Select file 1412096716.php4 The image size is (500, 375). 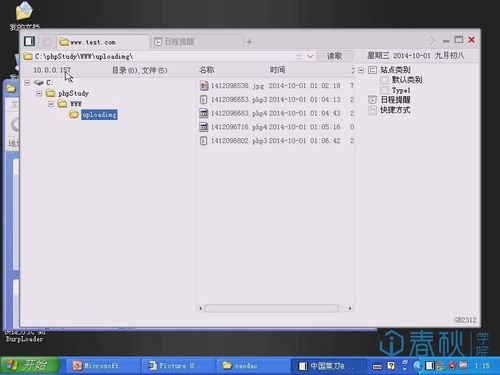click(x=239, y=127)
